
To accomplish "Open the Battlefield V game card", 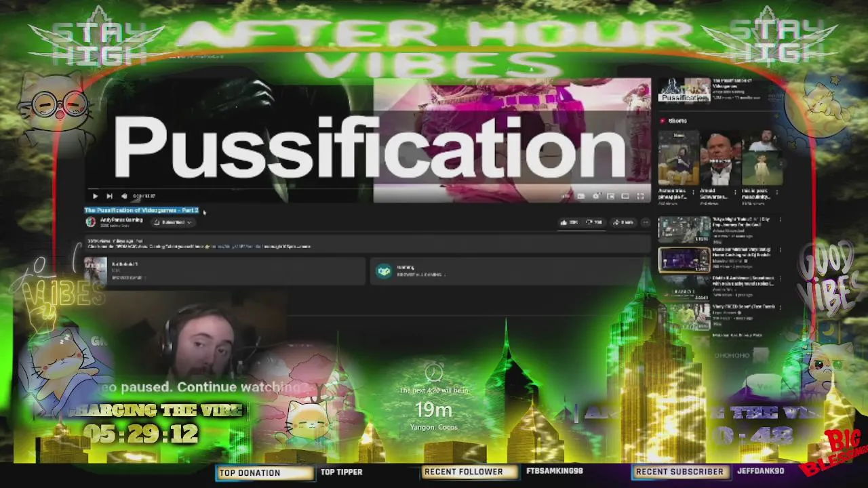I will 224,271.
